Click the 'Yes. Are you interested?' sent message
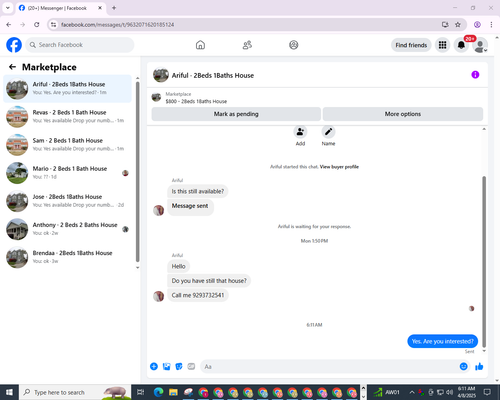Viewport: 500px width, 400px height. (442, 341)
